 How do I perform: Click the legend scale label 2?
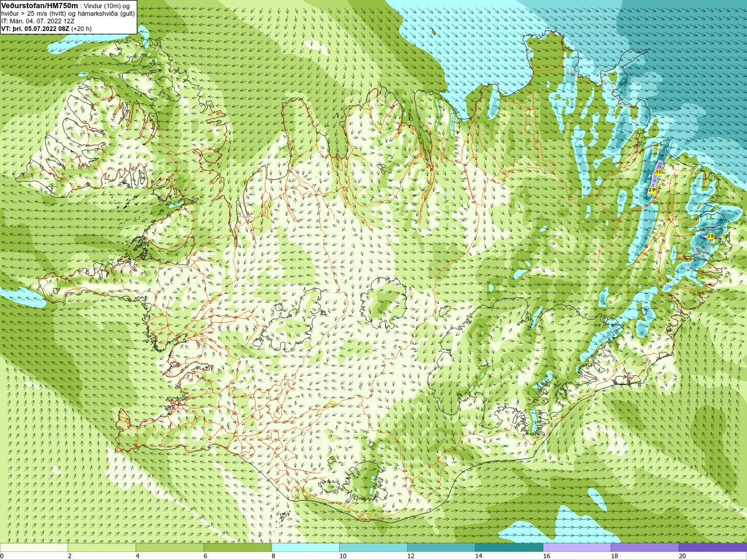tap(69, 556)
